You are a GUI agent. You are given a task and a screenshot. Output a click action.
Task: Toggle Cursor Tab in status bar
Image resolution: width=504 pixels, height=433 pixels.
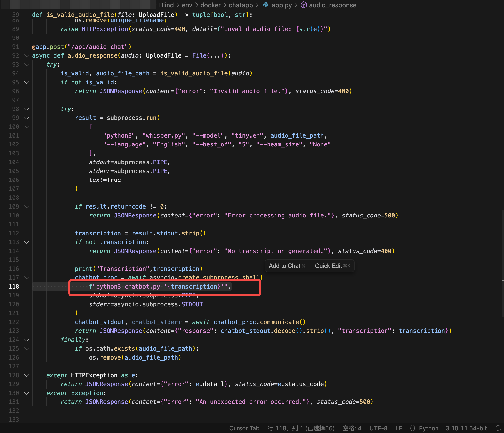coord(244,428)
